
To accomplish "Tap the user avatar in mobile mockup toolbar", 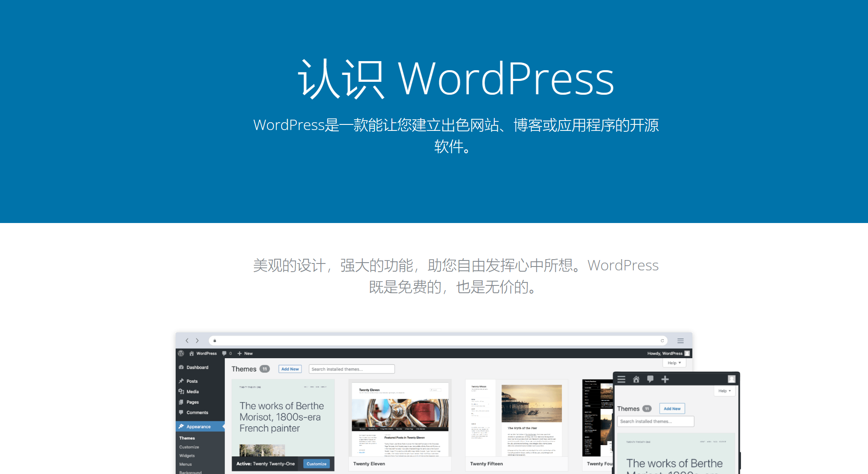I will [x=732, y=379].
